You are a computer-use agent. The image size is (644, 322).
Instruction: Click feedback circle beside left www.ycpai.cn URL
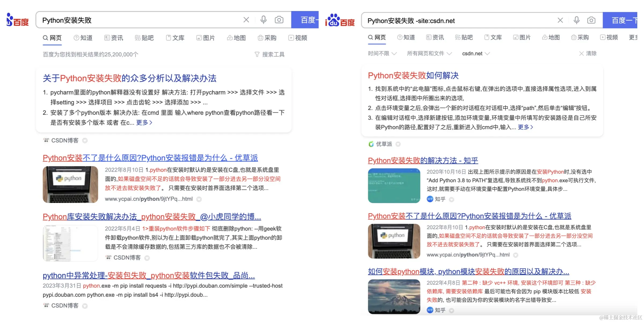(199, 199)
